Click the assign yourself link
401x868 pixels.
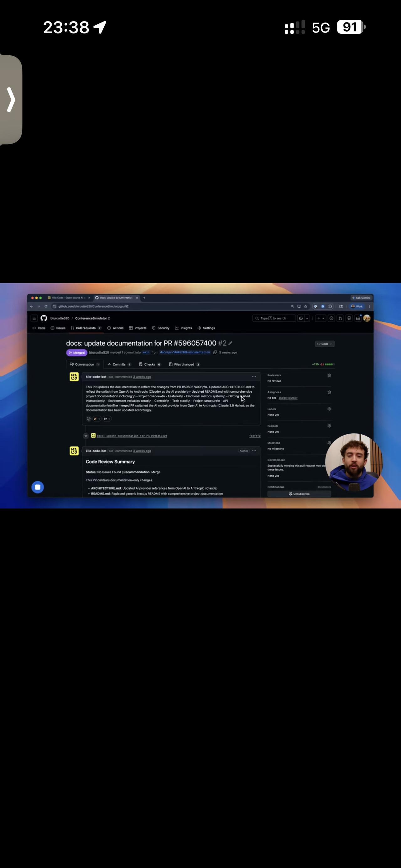pyautogui.click(x=288, y=398)
